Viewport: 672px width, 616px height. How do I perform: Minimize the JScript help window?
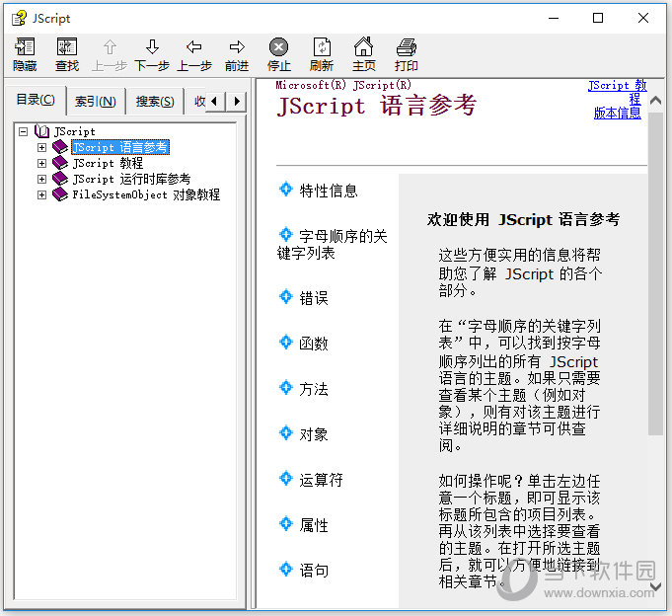tap(554, 18)
